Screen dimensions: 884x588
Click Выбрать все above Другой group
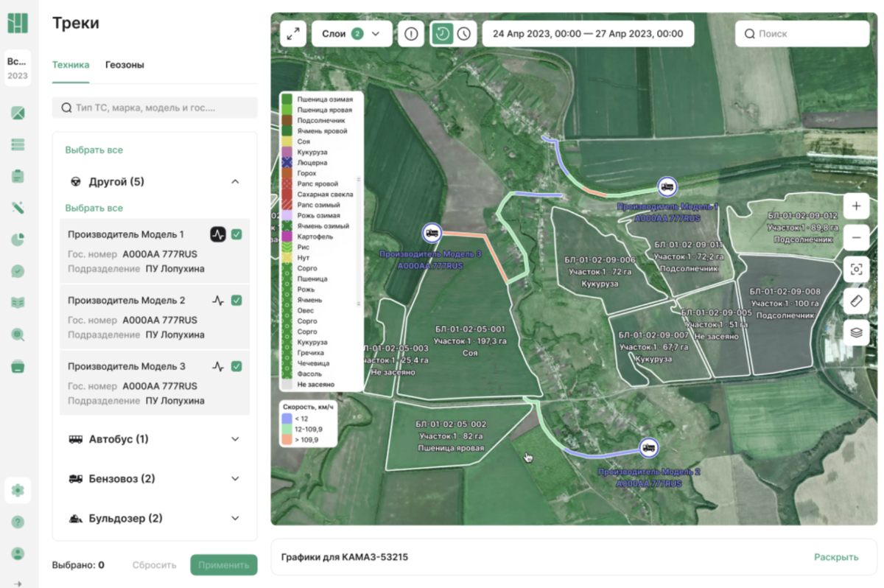click(x=94, y=150)
